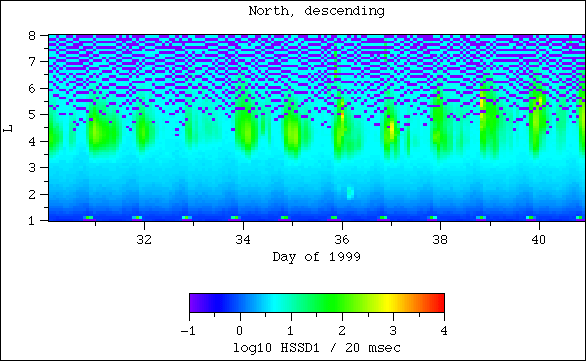The image size is (586, 361).
Task: Click the y-axis tick label "8"
Action: [32, 36]
